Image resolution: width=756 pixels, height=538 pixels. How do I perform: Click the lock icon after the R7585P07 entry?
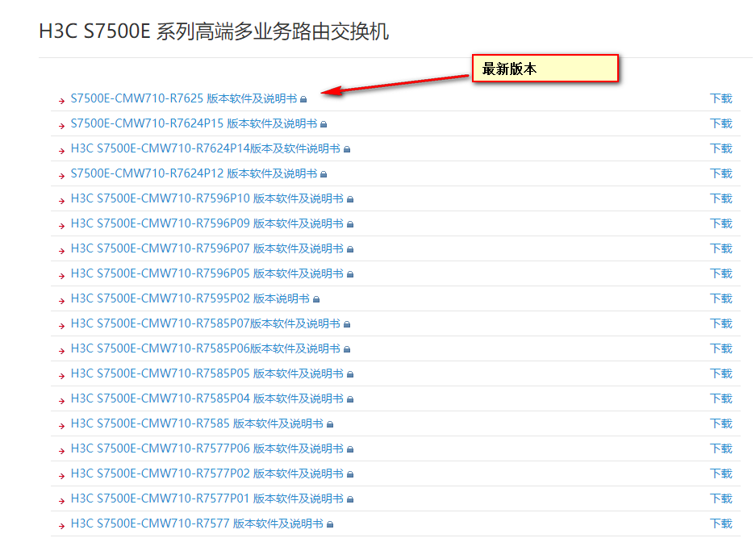click(347, 324)
